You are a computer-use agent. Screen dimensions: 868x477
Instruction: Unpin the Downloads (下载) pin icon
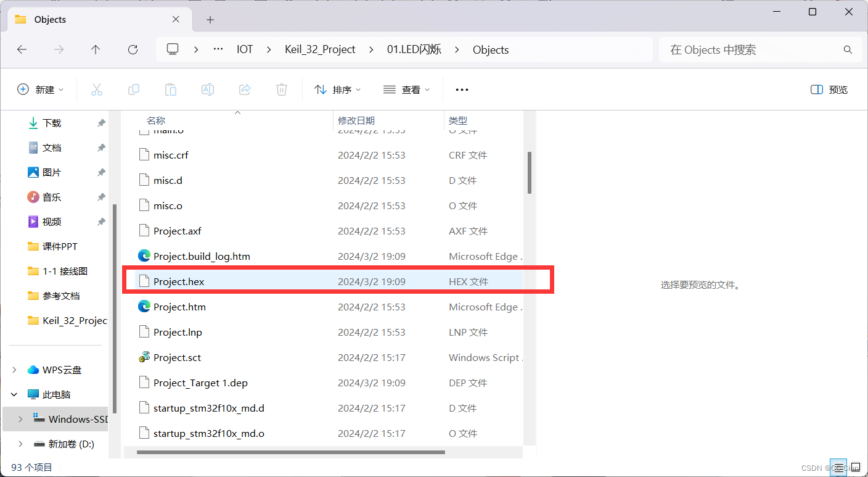(x=101, y=123)
